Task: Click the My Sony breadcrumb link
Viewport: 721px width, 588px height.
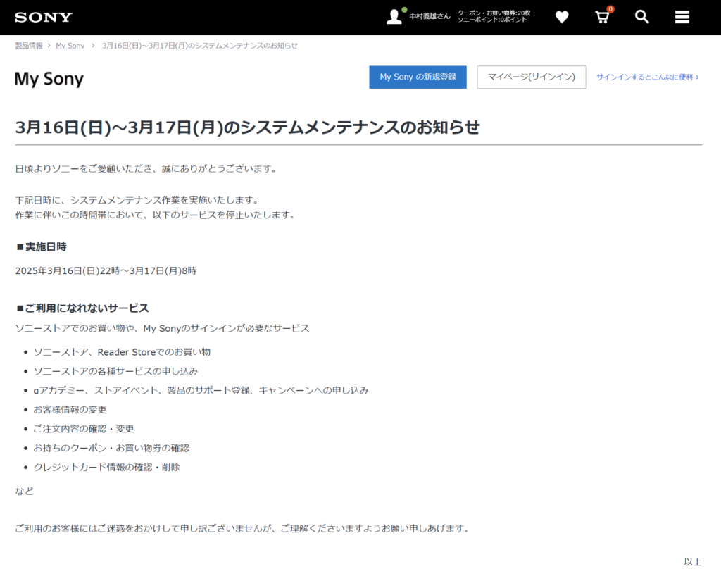Action: pyautogui.click(x=70, y=46)
